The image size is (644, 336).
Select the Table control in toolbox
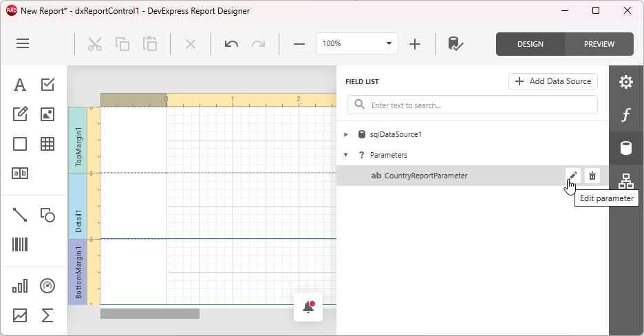(x=47, y=144)
